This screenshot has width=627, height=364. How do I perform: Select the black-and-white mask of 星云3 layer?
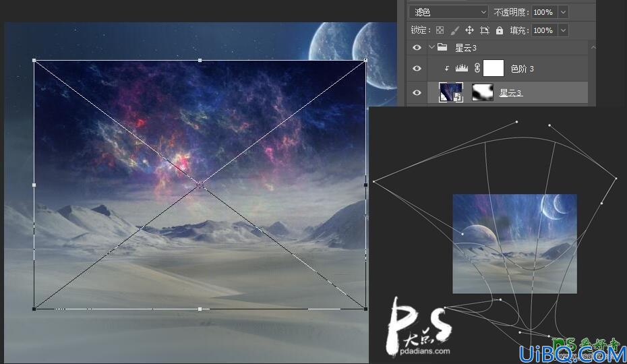tap(483, 92)
